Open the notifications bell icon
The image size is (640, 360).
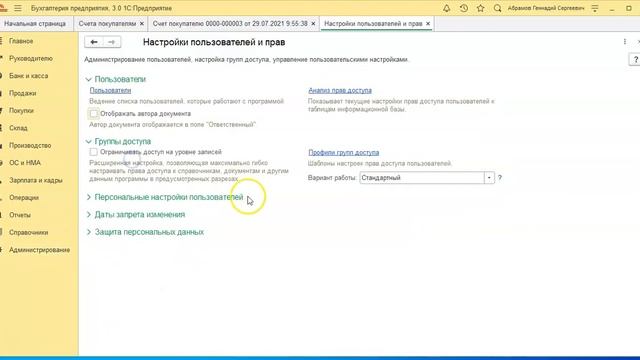447,8
